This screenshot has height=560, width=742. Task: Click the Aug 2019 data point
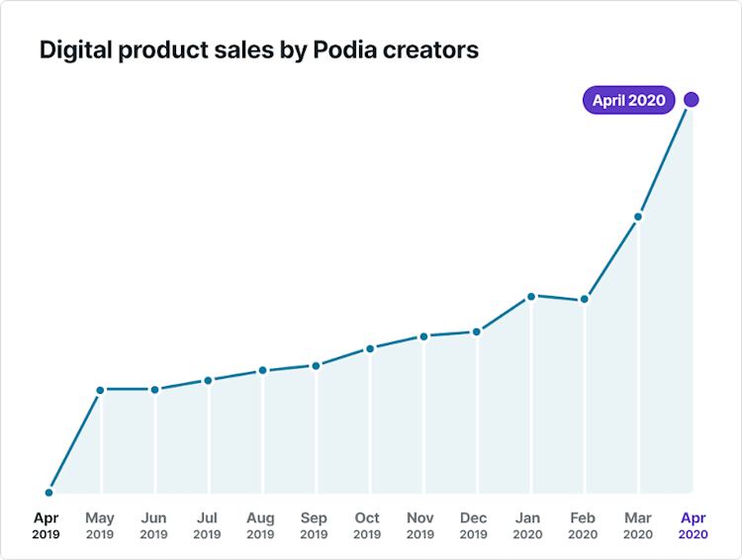point(262,370)
